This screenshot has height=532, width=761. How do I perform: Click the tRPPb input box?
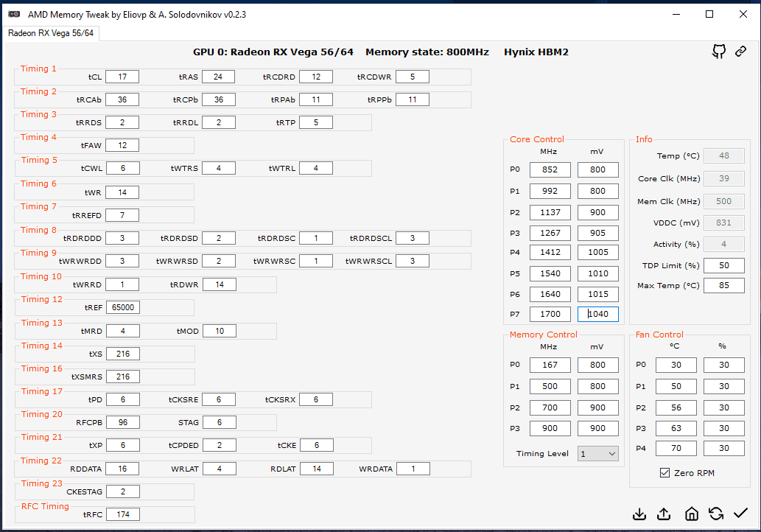click(413, 99)
